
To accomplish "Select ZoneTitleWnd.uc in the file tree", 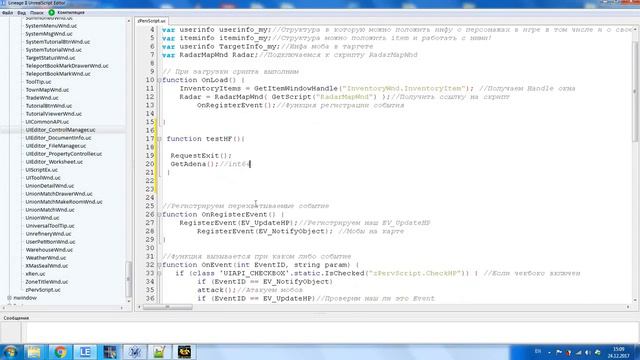I will tap(47, 282).
